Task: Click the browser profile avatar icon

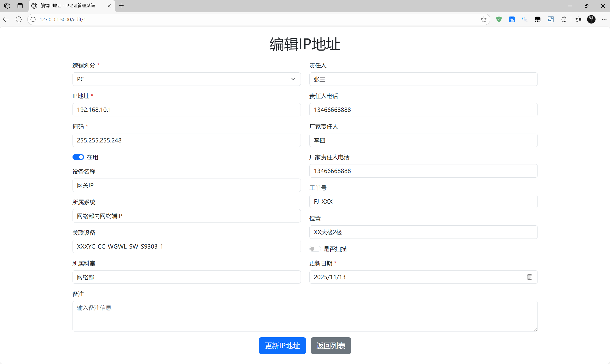Action: [592, 19]
